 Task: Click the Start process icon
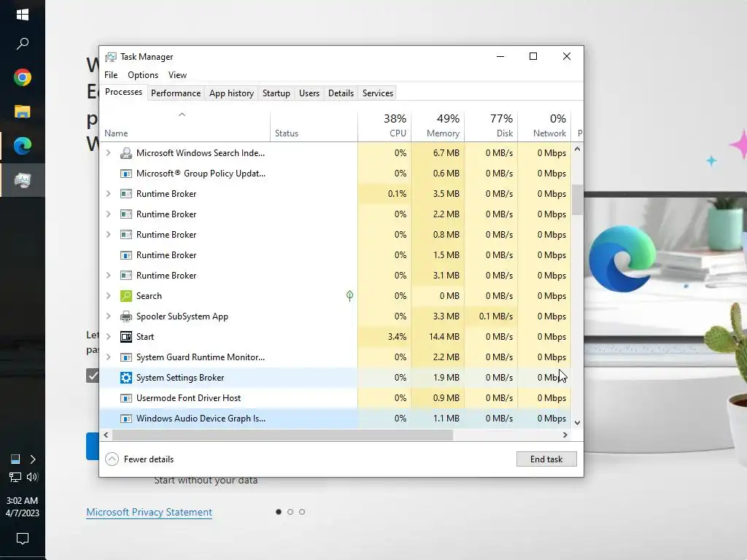point(125,337)
